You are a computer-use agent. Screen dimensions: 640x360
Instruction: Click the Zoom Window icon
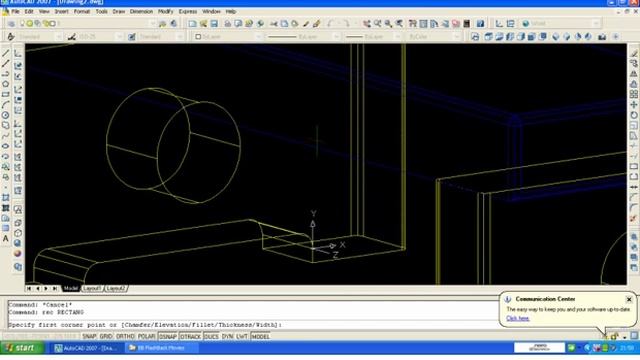(388, 24)
